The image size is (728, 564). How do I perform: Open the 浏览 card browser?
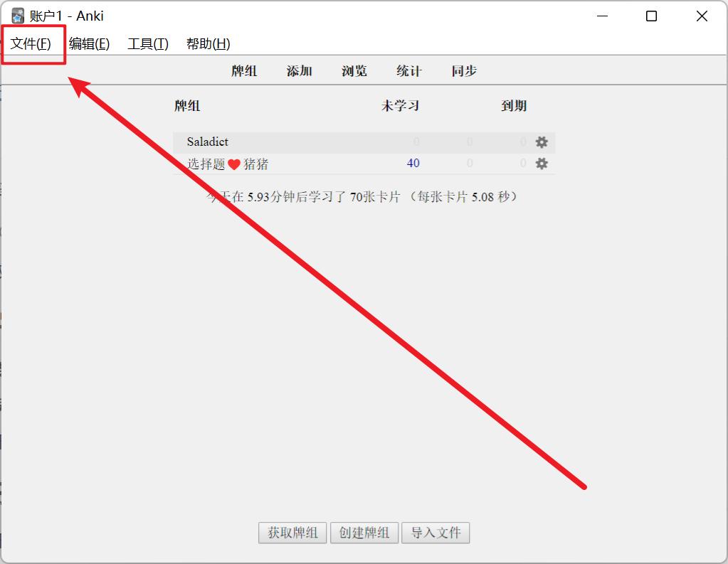(x=354, y=71)
